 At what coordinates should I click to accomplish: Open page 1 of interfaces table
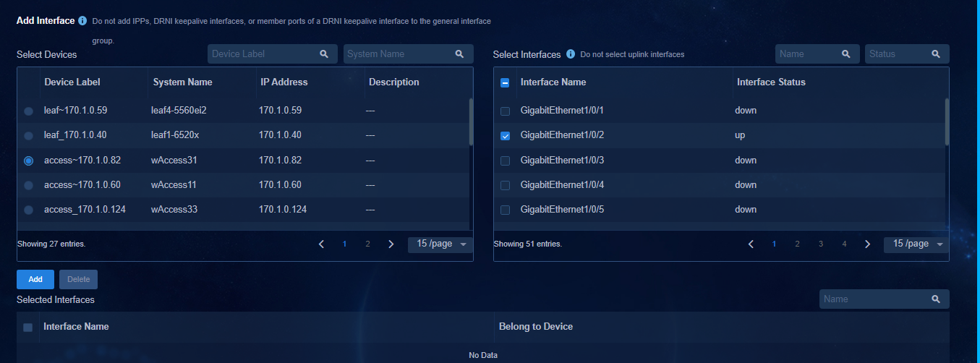[774, 244]
